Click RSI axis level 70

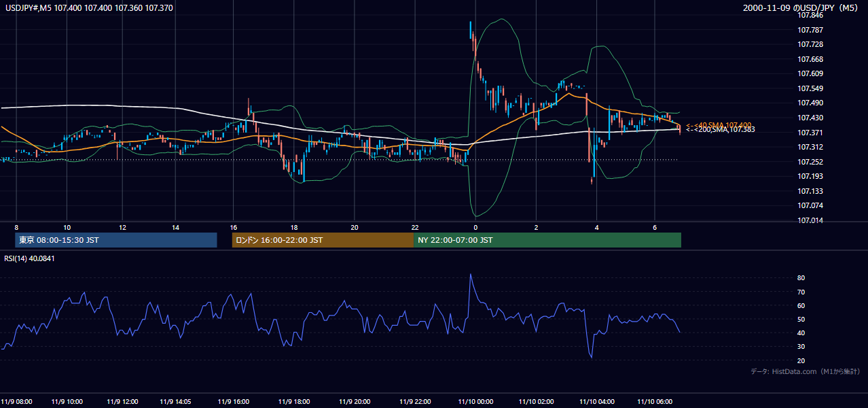(x=801, y=292)
